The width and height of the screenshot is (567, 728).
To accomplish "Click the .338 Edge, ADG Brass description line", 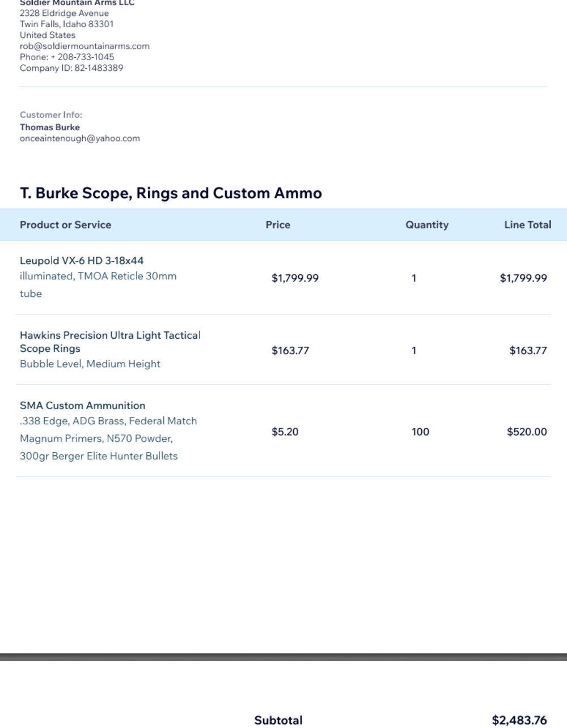I will pos(108,421).
